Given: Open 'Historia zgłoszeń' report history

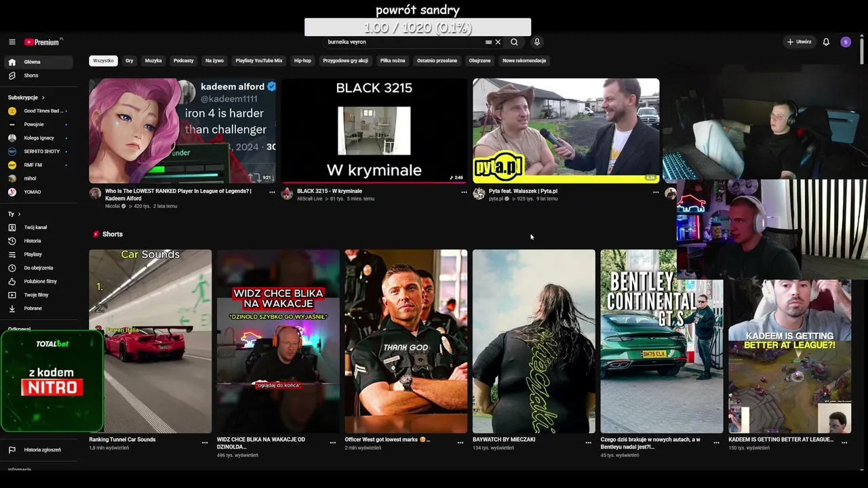Looking at the screenshot, I should (x=39, y=450).
